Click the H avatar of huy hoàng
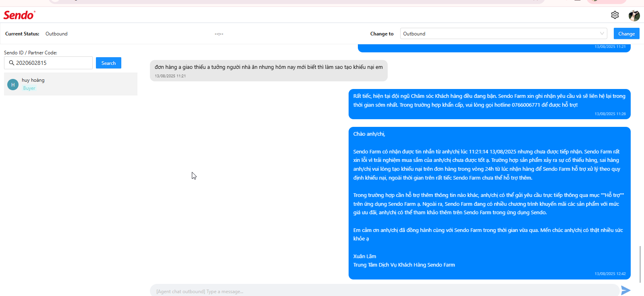Viewport: 644px width, 296px height. [x=13, y=85]
